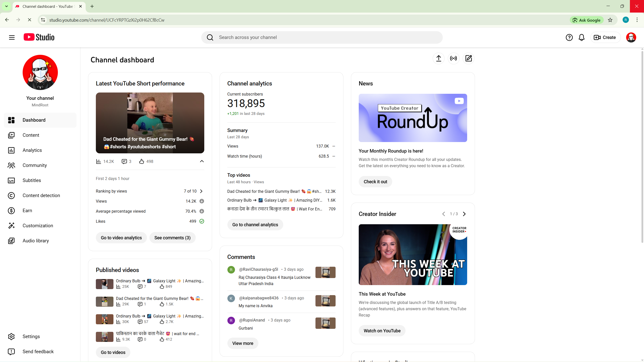
Task: Expand Ranking by views chevron
Action: coord(201,191)
